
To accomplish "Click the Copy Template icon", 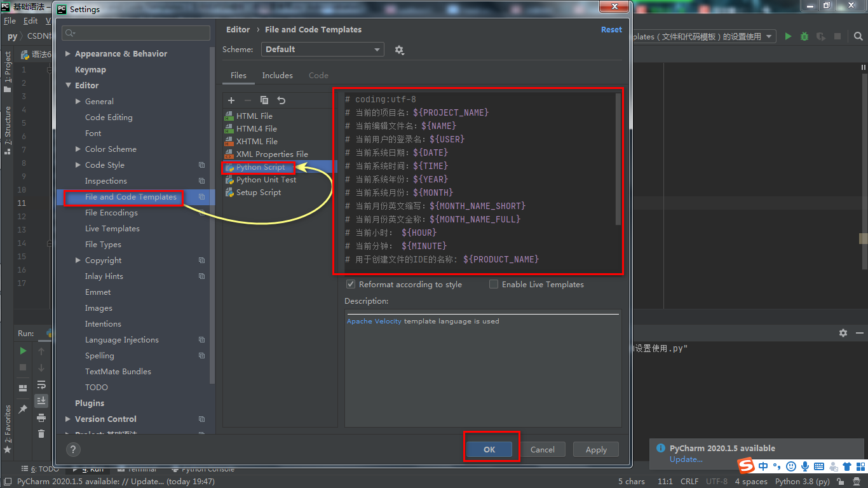I will [264, 100].
